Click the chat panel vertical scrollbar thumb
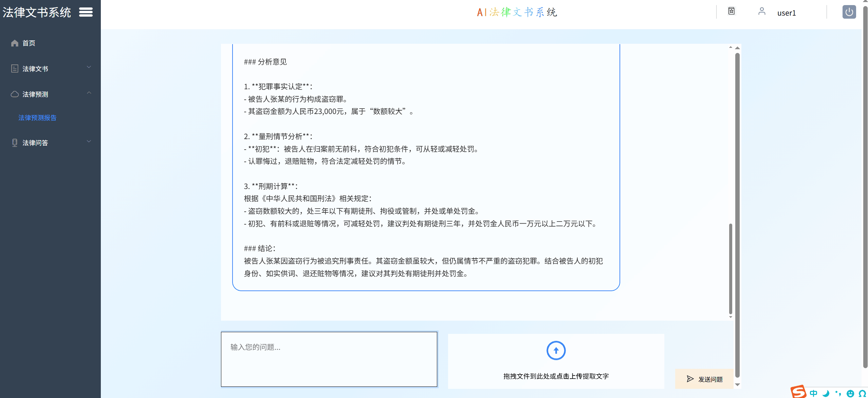This screenshot has width=868, height=398. pos(730,268)
